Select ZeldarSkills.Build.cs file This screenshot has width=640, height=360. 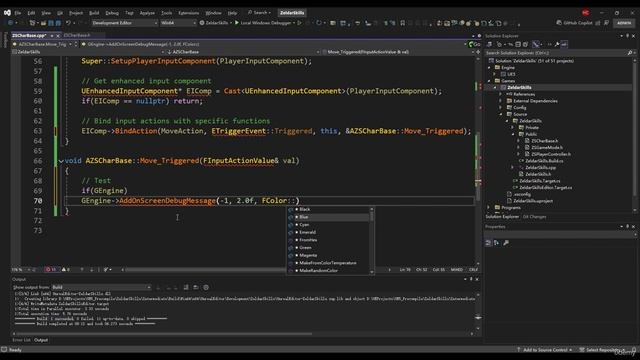(x=544, y=161)
